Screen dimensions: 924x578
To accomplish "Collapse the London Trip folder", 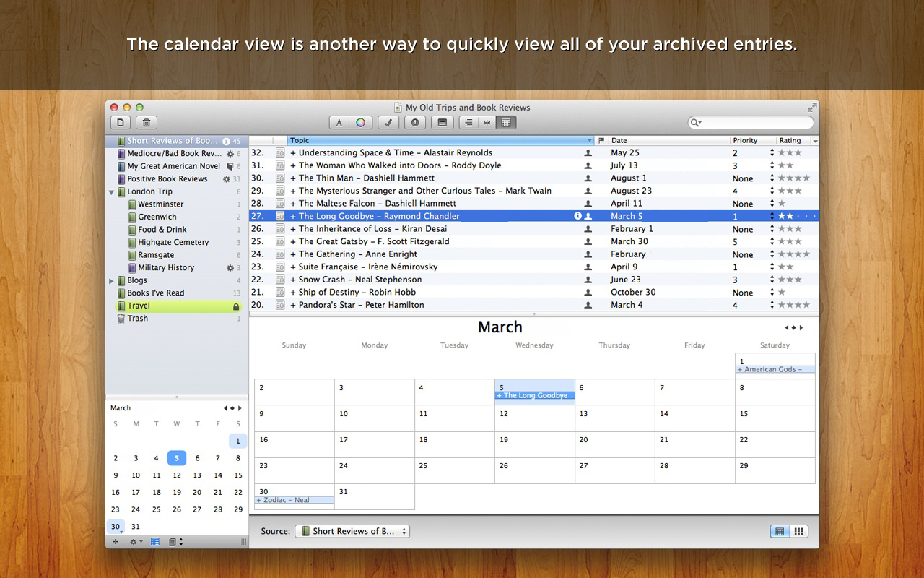I will point(111,191).
